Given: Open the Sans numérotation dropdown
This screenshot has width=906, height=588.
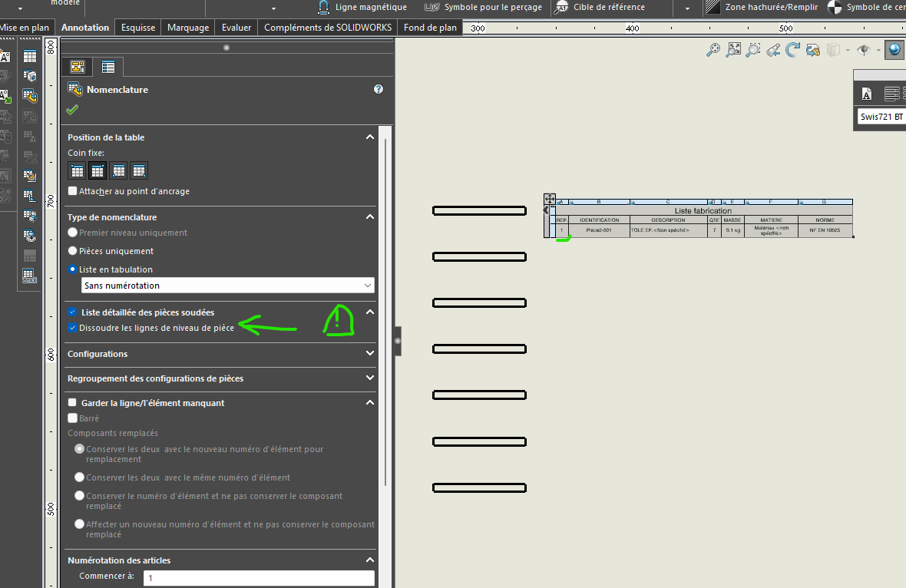Looking at the screenshot, I should 227,286.
